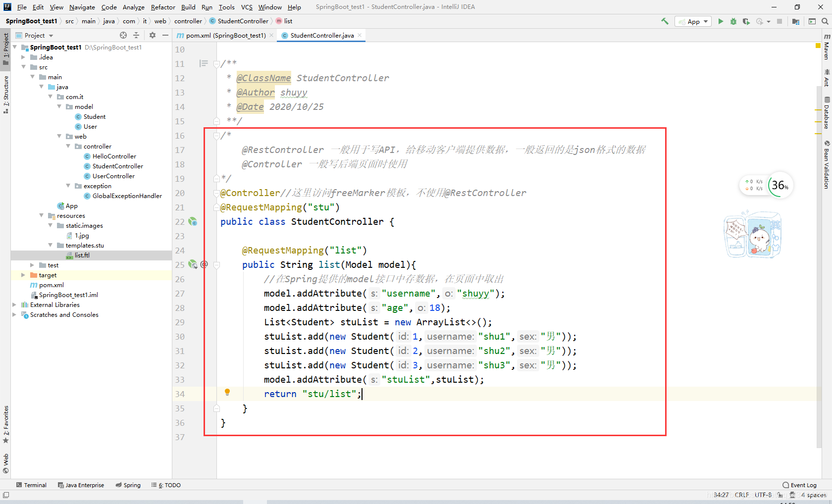This screenshot has width=832, height=504.
Task: Toggle the Ant tool window on right stripe
Action: click(x=827, y=78)
